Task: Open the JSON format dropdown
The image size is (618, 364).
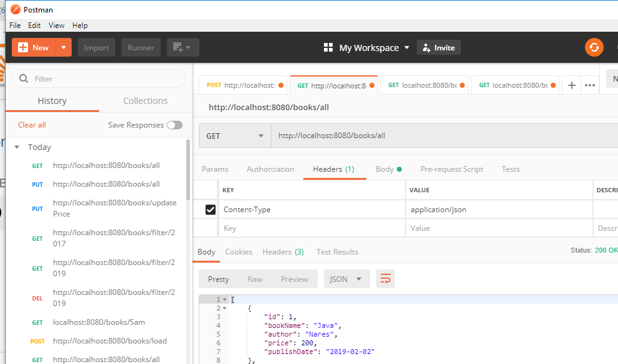Action: (346, 279)
